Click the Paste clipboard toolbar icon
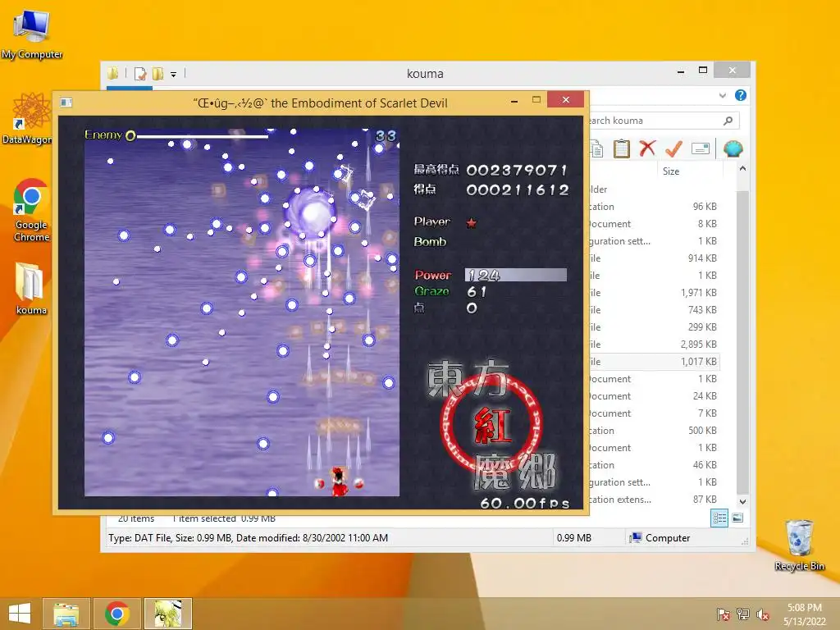 point(622,148)
